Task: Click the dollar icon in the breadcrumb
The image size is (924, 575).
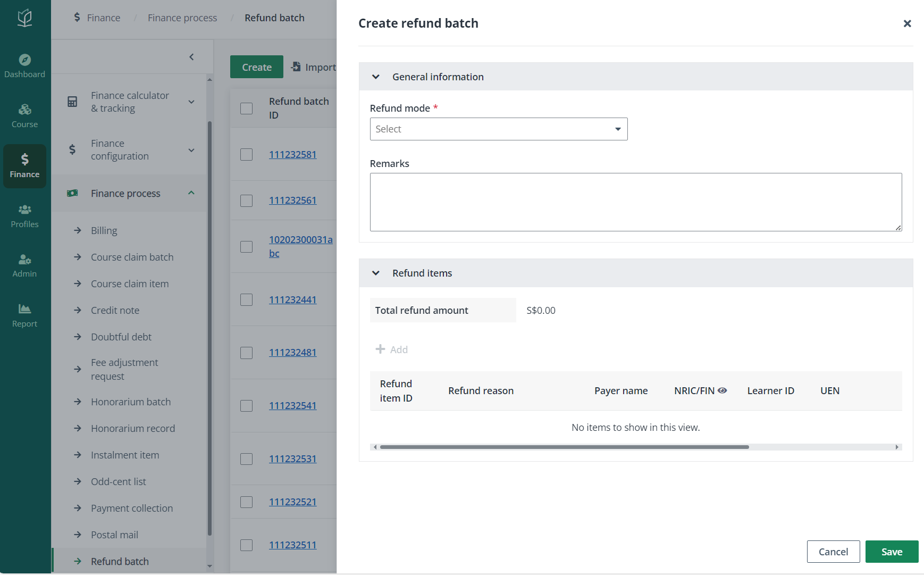Action: point(77,18)
